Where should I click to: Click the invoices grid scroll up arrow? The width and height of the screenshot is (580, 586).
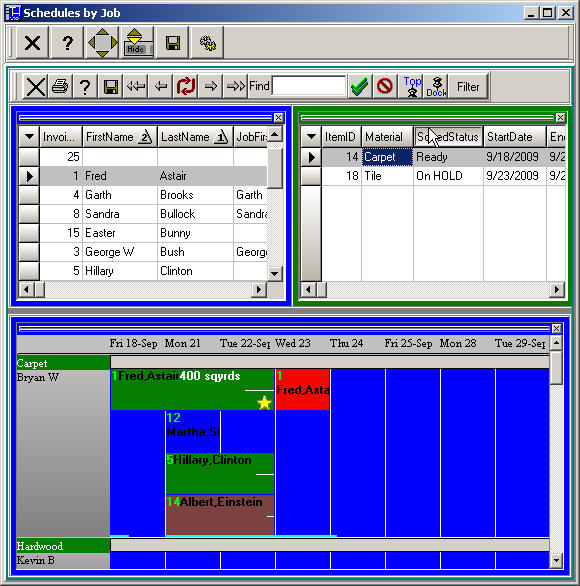pos(275,134)
